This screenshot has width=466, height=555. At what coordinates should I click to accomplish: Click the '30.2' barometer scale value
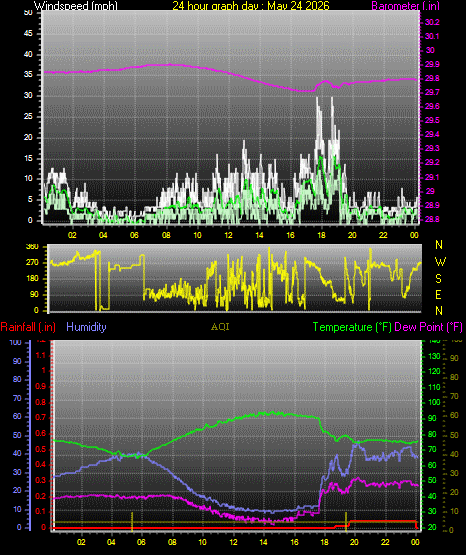click(432, 22)
